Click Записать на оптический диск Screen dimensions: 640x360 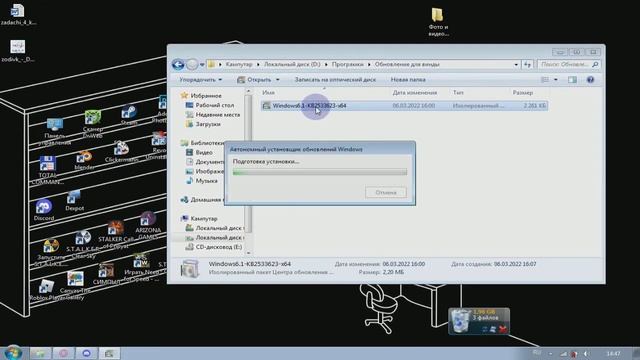coord(335,80)
